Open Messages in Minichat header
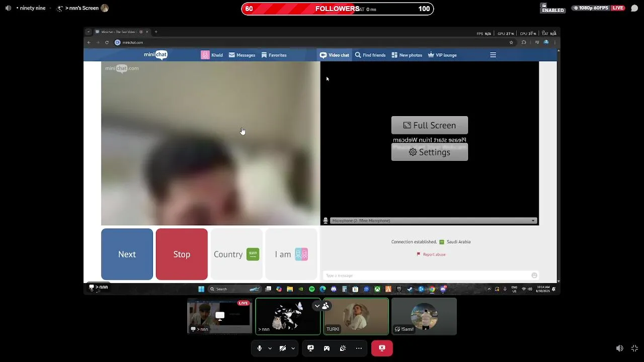 (242, 55)
